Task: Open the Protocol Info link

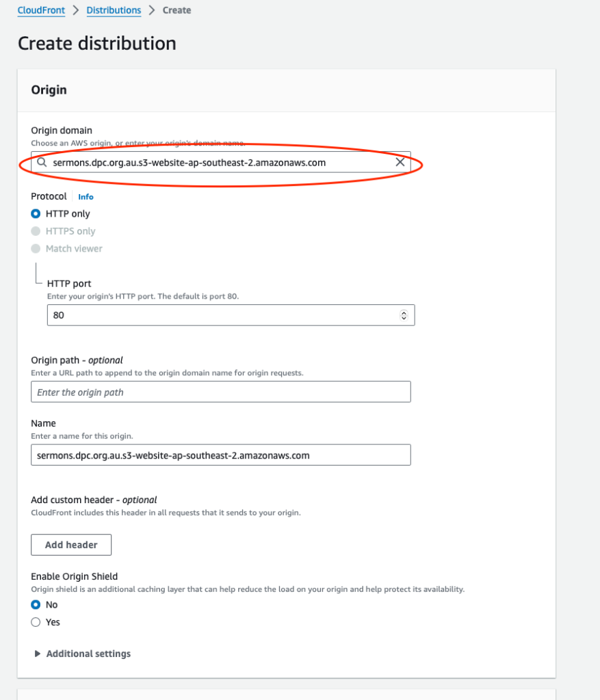Action: pos(86,197)
